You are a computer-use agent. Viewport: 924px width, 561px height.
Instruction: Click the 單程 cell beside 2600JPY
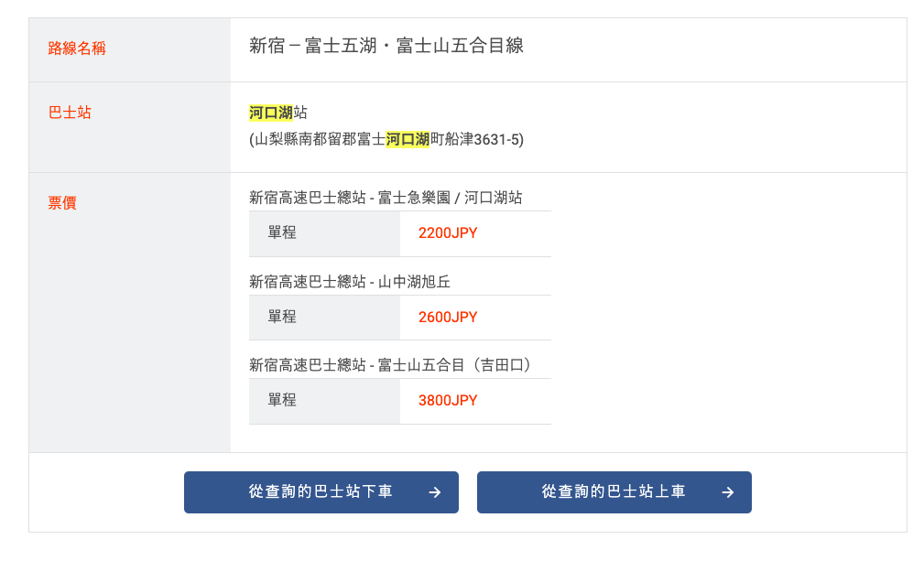pyautogui.click(x=282, y=318)
